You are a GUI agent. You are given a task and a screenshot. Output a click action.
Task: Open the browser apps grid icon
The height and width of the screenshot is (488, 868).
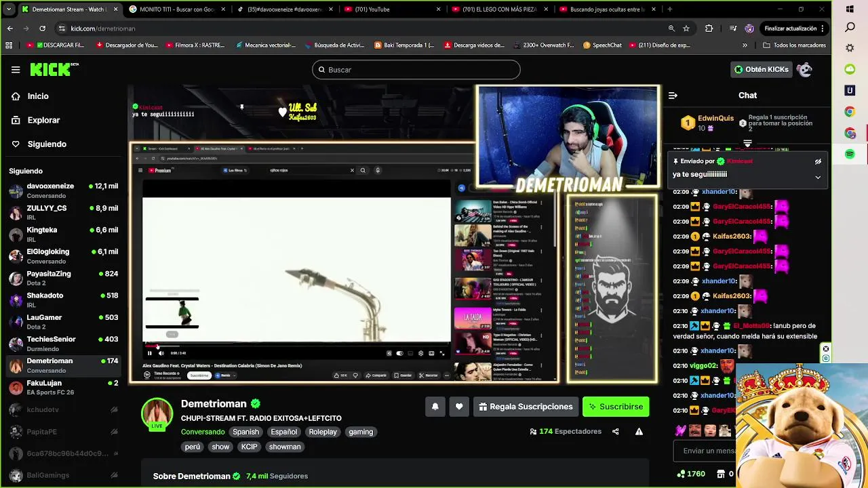(x=9, y=45)
